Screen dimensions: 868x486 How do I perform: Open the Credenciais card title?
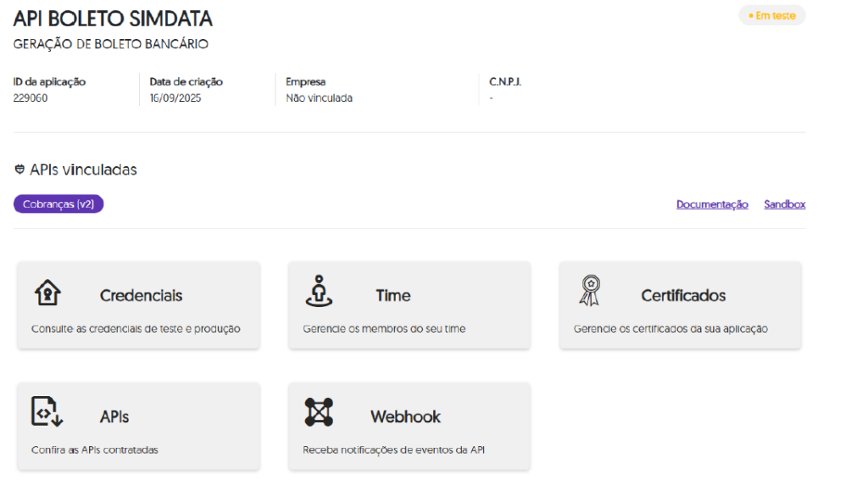tap(141, 296)
